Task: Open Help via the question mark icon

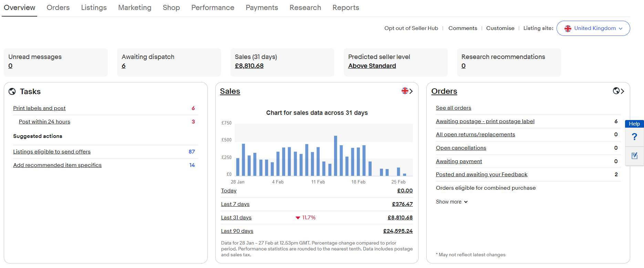Action: 634,137
